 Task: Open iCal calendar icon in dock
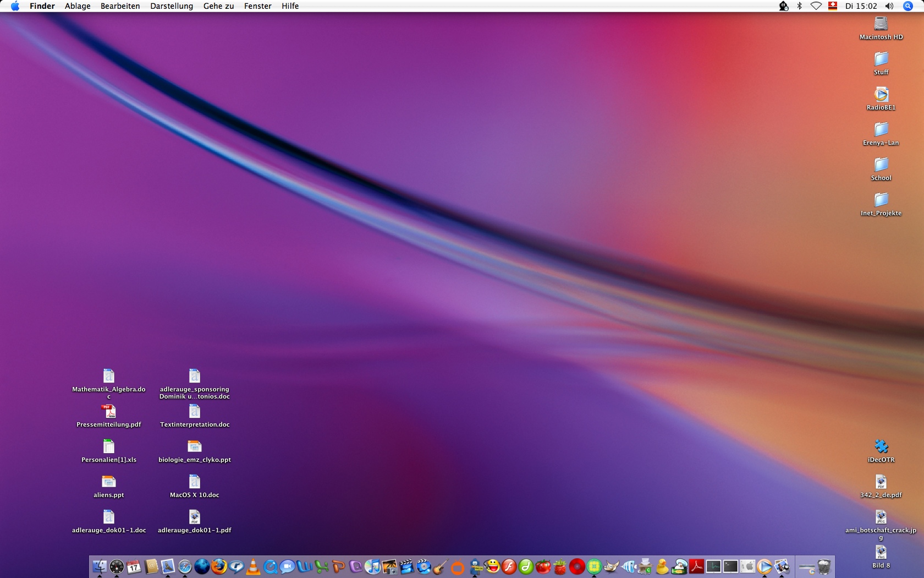[134, 566]
